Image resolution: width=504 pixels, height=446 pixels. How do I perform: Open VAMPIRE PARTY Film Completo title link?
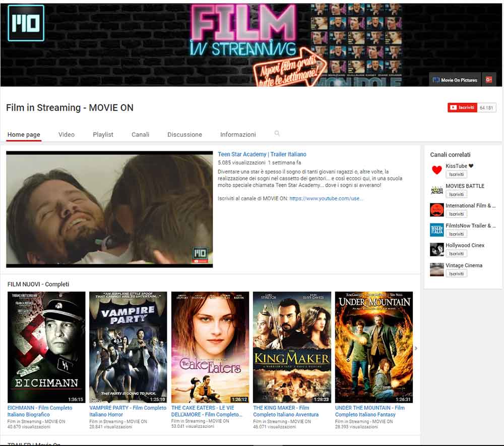128,411
